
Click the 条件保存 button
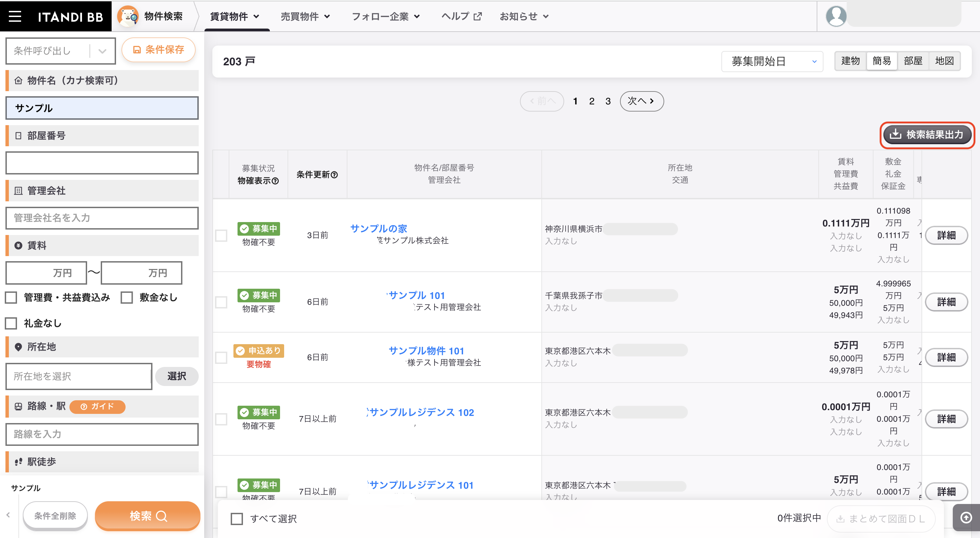pos(158,49)
